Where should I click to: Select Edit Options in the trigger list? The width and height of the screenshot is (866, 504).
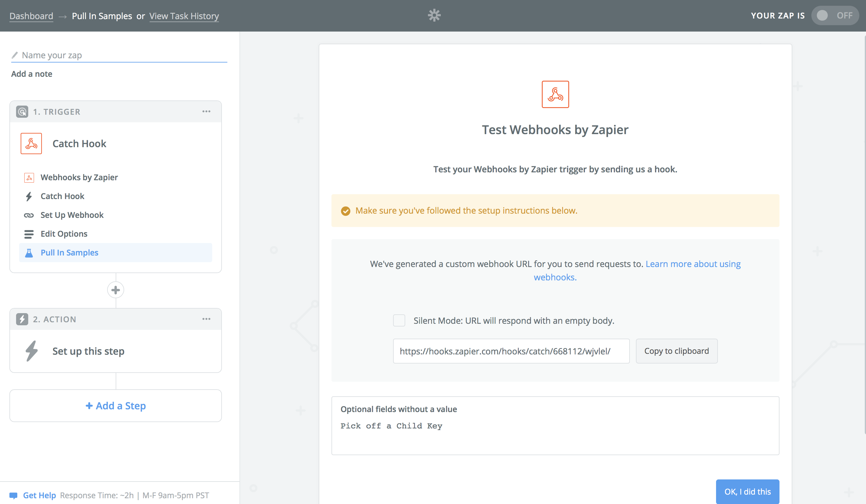pos(64,234)
